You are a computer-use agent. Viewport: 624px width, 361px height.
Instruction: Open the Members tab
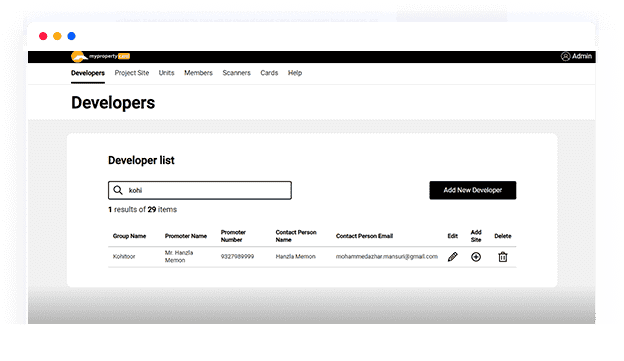pos(198,73)
